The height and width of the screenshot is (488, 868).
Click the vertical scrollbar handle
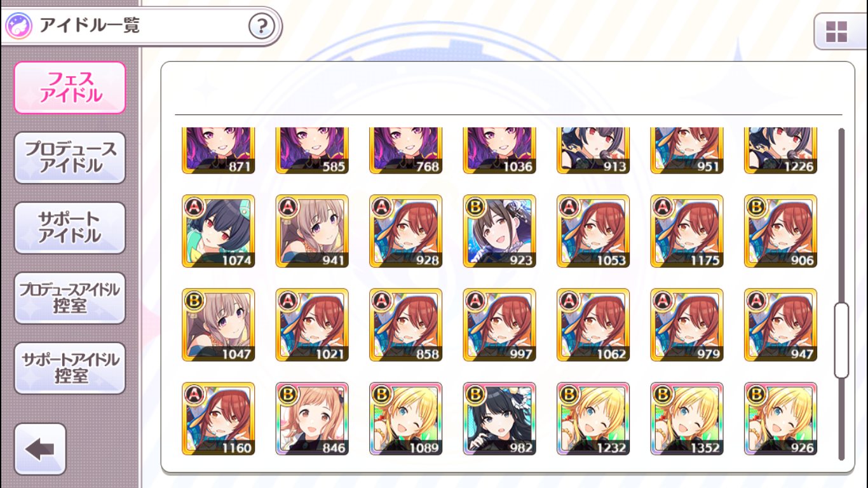pyautogui.click(x=841, y=341)
